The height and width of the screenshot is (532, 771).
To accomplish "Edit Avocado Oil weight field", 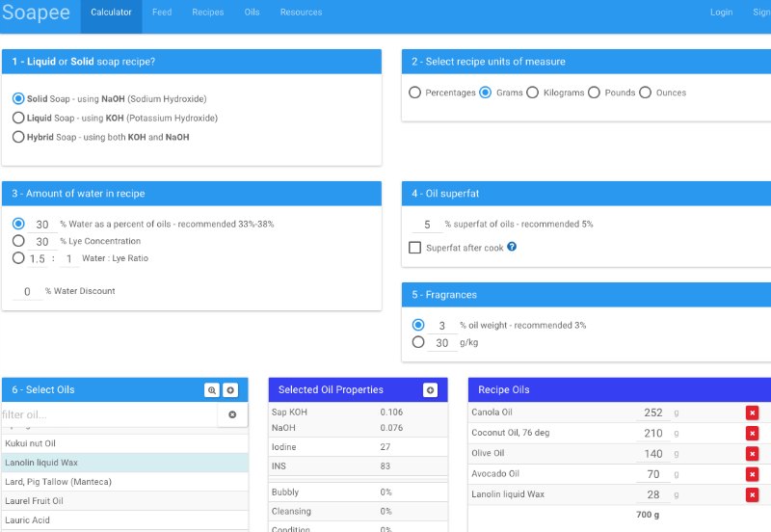I will click(x=652, y=475).
